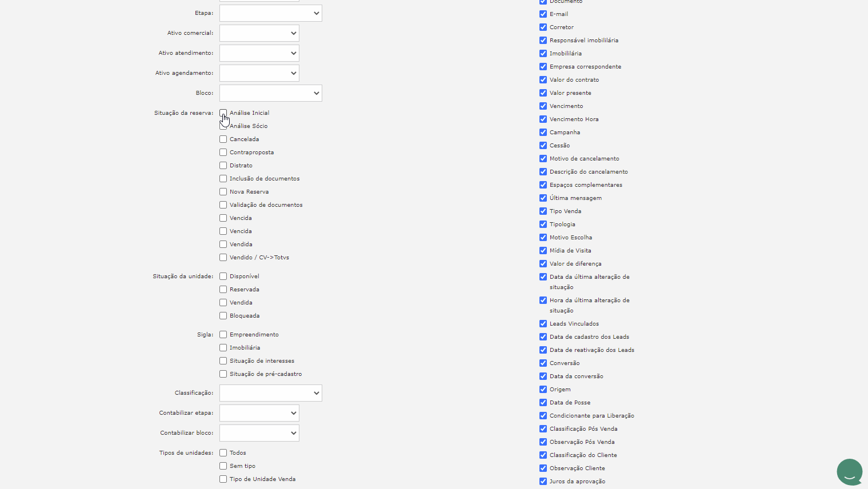Viewport: 868px width, 489px height.
Task: Toggle the Data da conversão checkbox
Action: [x=543, y=376]
